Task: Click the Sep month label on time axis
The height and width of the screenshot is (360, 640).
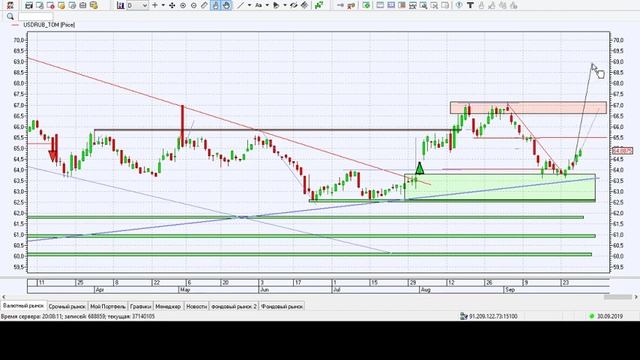Action: [510, 290]
